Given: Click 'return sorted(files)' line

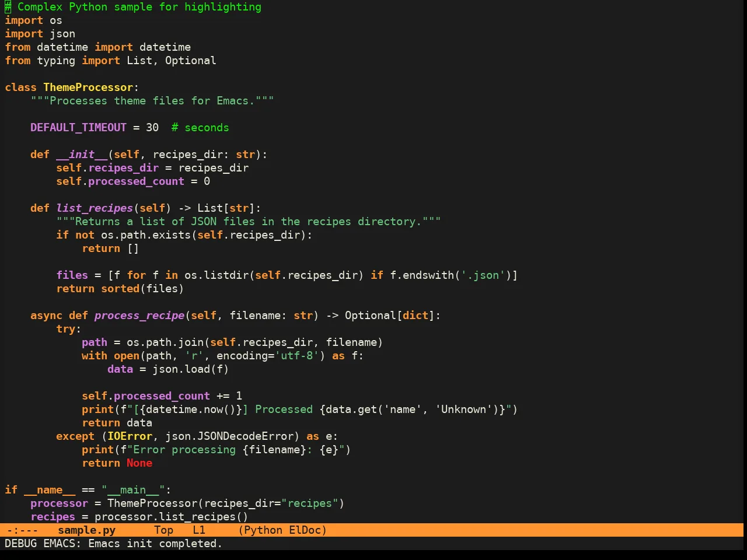Looking at the screenshot, I should 120,289.
